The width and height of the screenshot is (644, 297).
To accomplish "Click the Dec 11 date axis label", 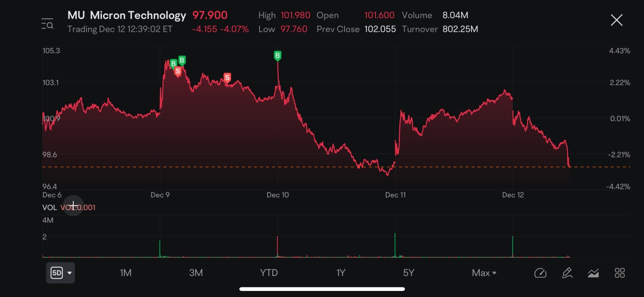I will (395, 195).
